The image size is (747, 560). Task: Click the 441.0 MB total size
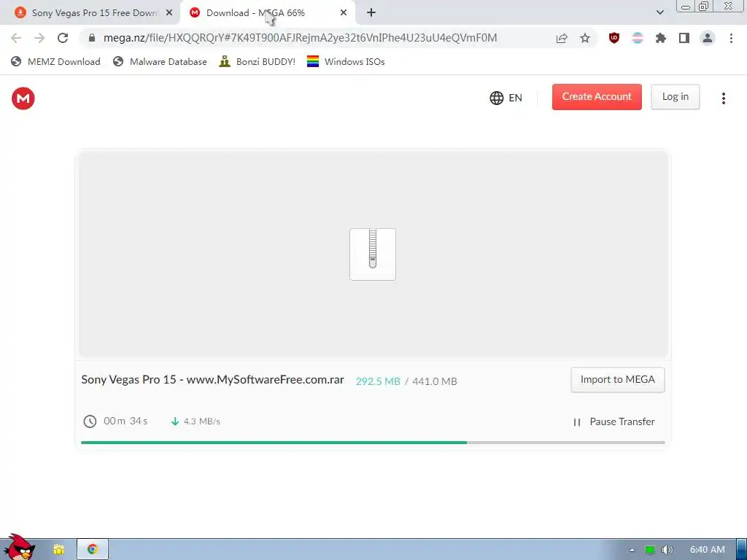435,381
